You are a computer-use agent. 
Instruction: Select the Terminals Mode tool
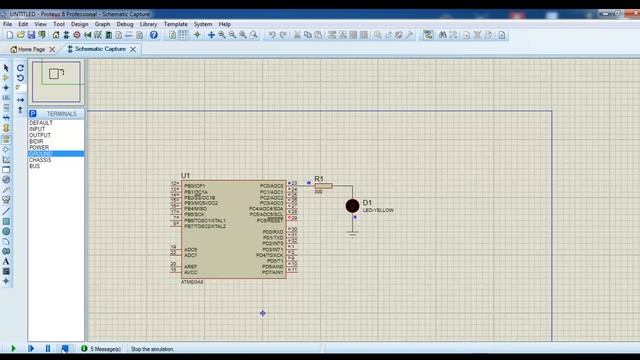coord(6,140)
